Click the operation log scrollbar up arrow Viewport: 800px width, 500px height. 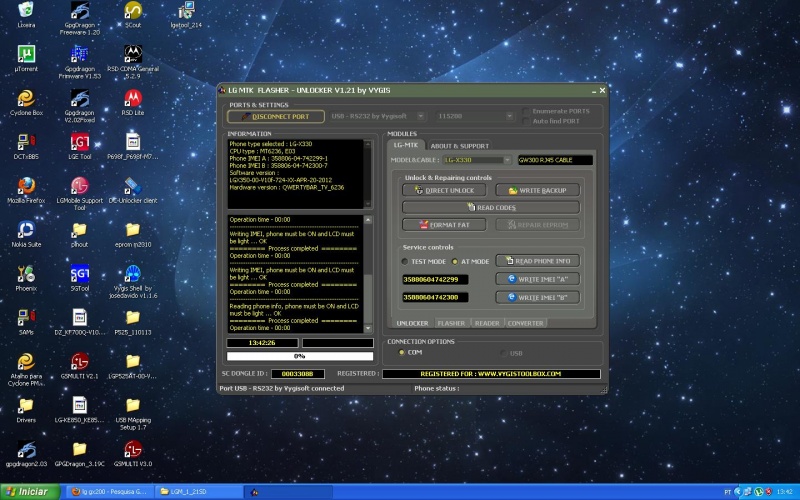point(368,220)
